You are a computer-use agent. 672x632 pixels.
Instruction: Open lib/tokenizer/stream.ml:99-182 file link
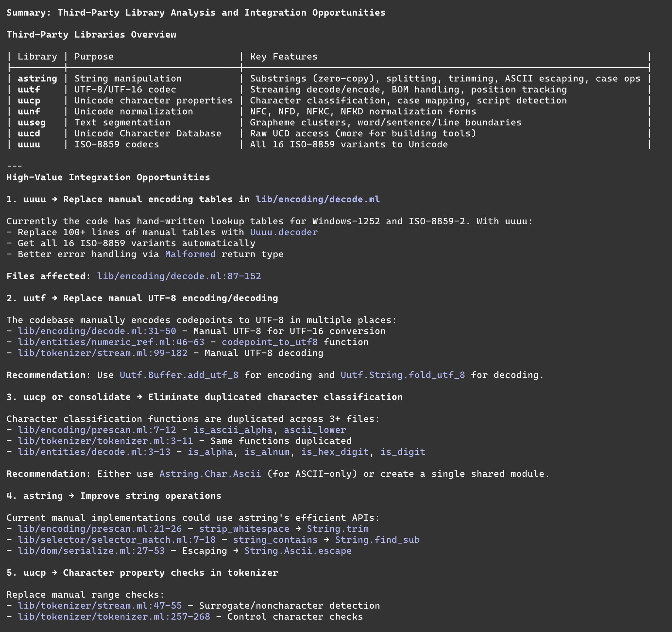(102, 353)
